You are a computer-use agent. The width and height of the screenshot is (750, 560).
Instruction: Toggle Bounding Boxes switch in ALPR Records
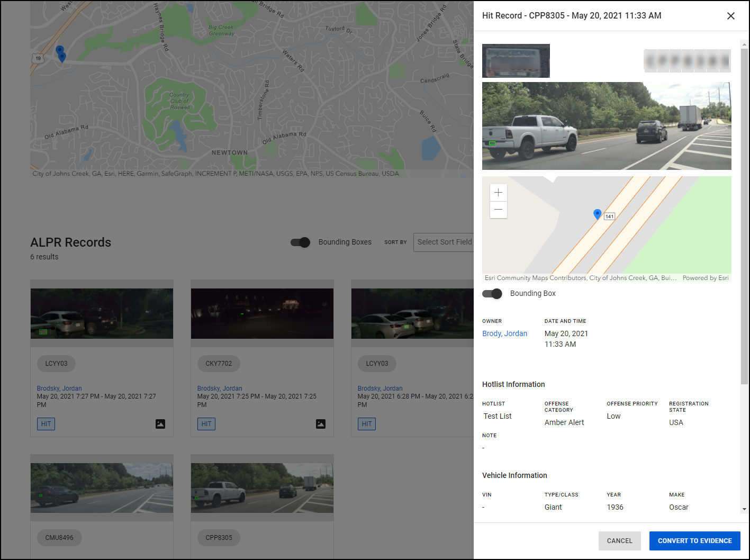pos(301,242)
